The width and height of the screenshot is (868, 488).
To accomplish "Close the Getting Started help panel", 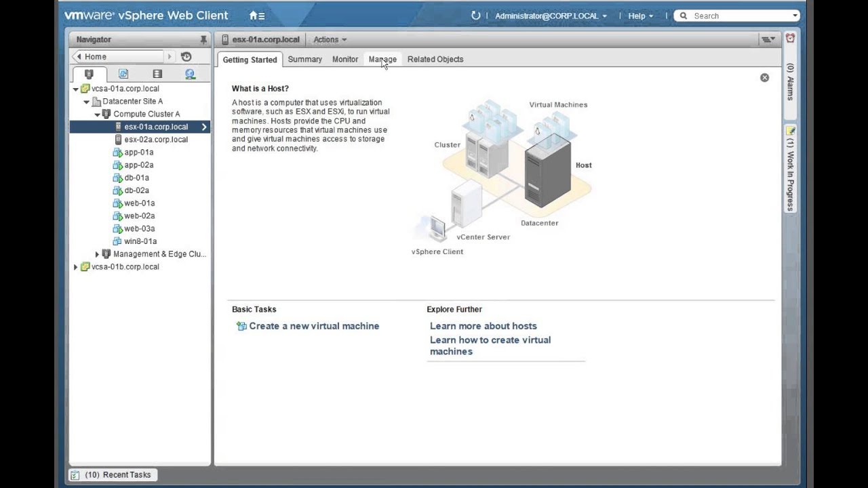I will tap(764, 78).
